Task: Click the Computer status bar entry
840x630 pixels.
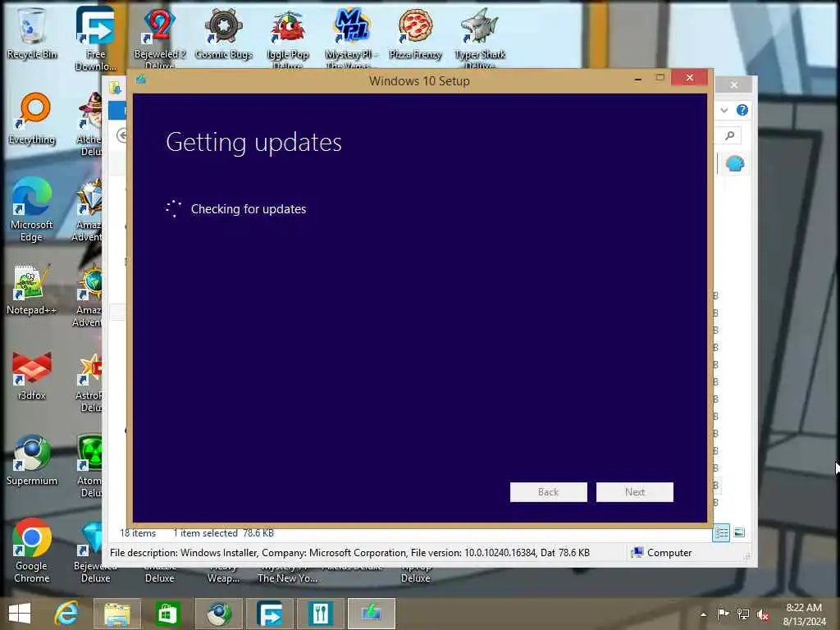Action: point(662,552)
